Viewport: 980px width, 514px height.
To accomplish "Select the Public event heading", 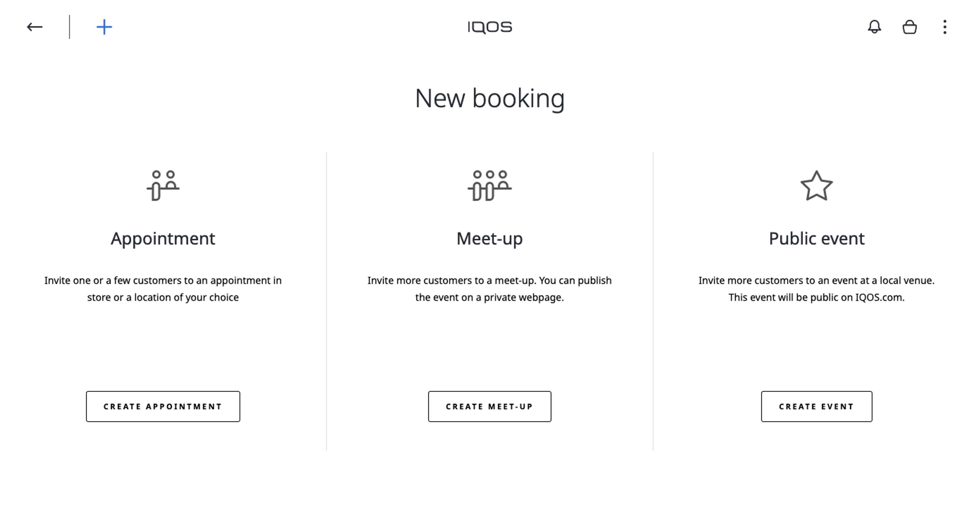I will [x=816, y=239].
